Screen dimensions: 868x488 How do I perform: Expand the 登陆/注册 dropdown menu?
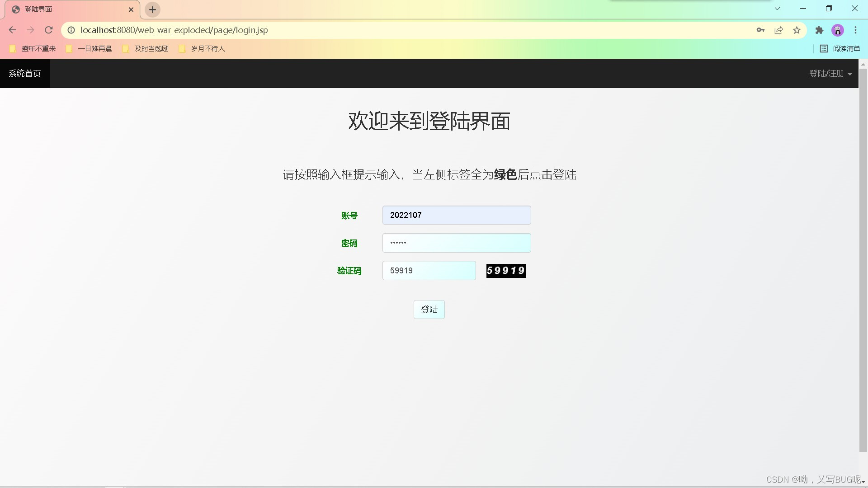[830, 74]
